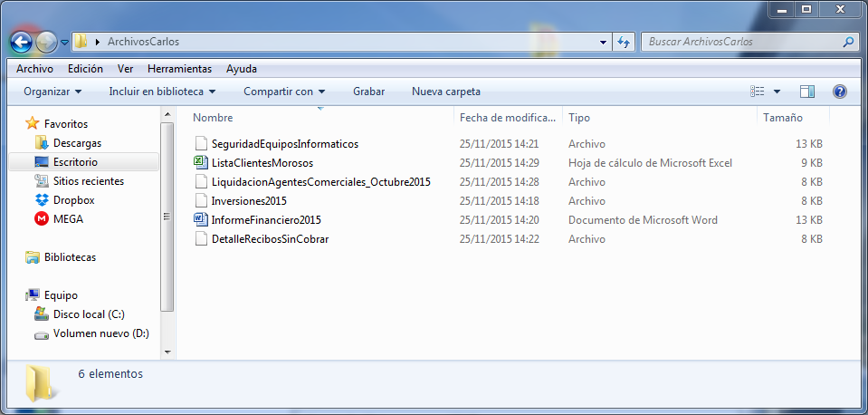Open the Archivo menu
The width and height of the screenshot is (868, 415).
(x=35, y=69)
